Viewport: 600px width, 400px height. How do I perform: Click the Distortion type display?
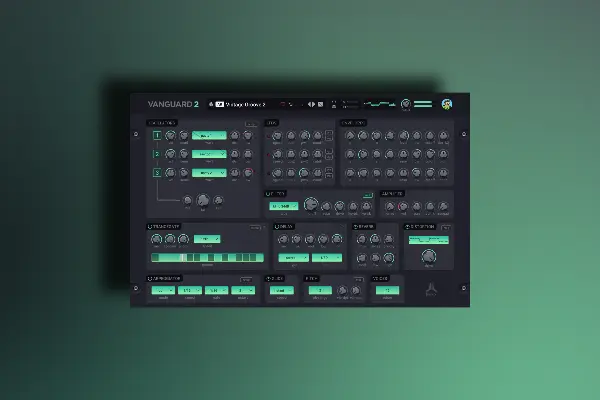pos(429,240)
